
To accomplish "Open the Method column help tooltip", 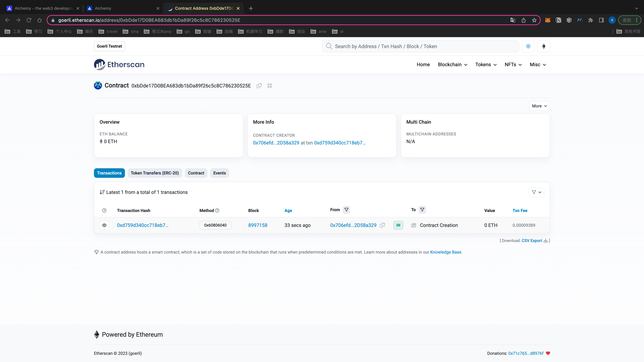I will click(217, 210).
